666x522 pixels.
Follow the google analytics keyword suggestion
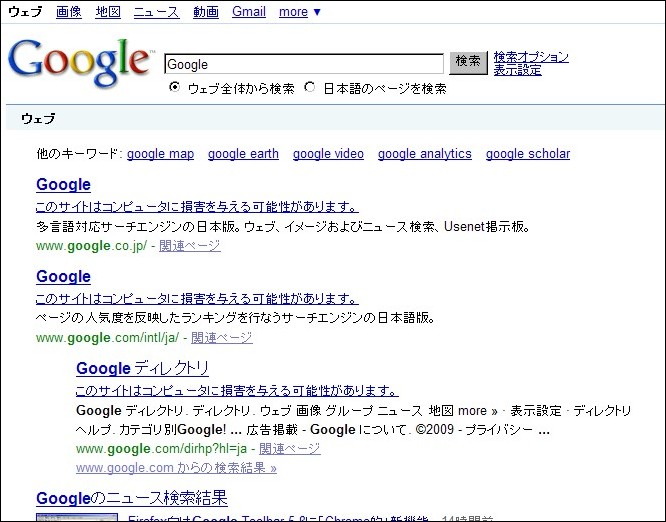point(425,154)
